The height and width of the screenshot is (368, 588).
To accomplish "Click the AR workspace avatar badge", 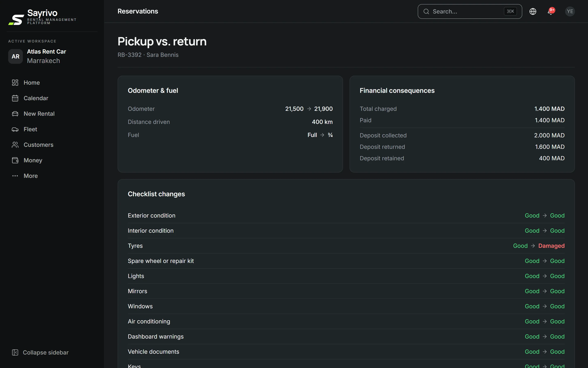I will point(16,56).
